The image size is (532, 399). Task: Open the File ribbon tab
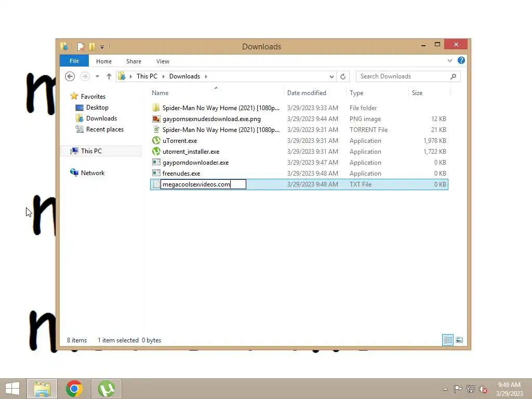pyautogui.click(x=74, y=61)
